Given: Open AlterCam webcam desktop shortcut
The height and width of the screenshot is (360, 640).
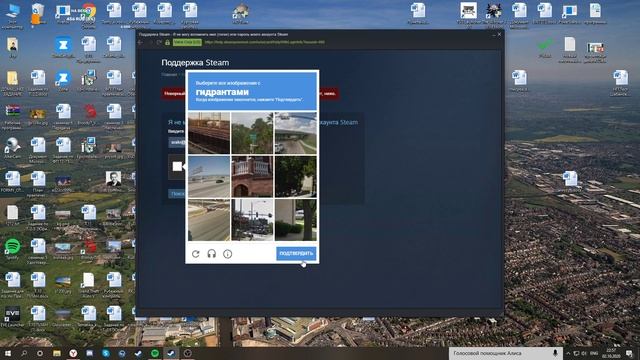Looking at the screenshot, I should (12, 148).
